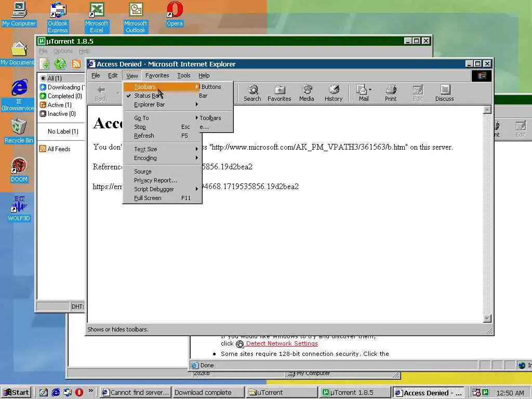
Task: Open the File menu in Internet Explorer
Action: (x=96, y=75)
